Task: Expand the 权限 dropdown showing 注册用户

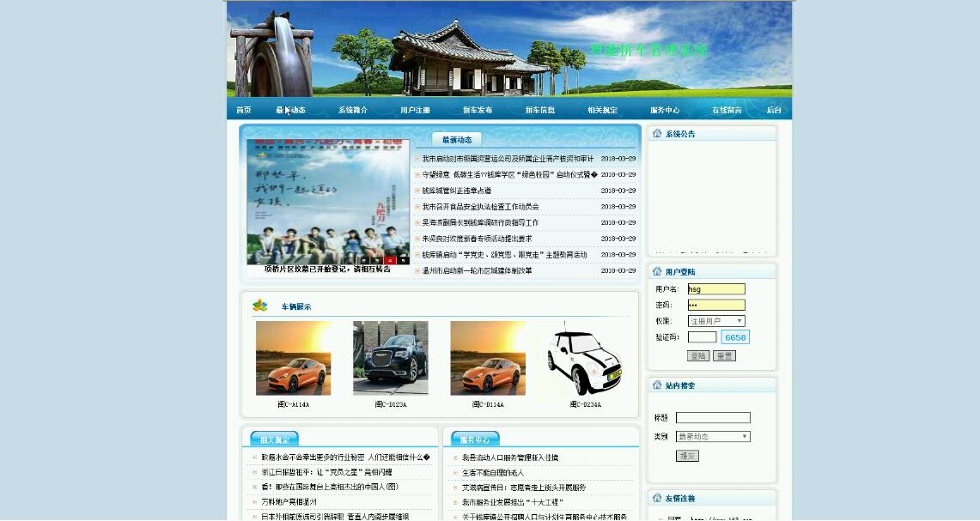Action: [x=716, y=321]
